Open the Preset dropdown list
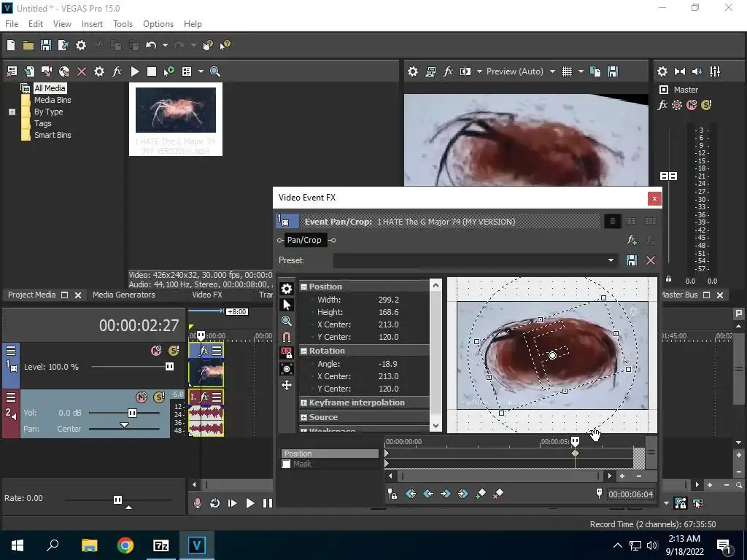The image size is (747, 560). coord(611,260)
